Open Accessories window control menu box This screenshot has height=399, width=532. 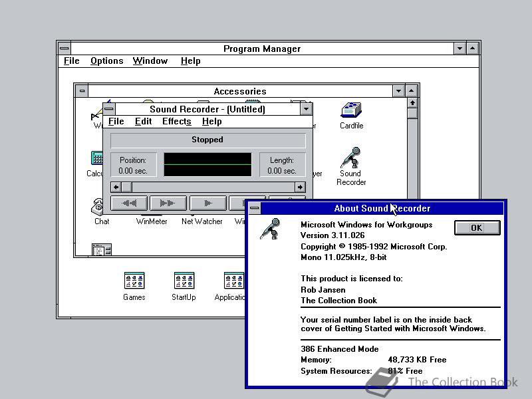point(82,91)
